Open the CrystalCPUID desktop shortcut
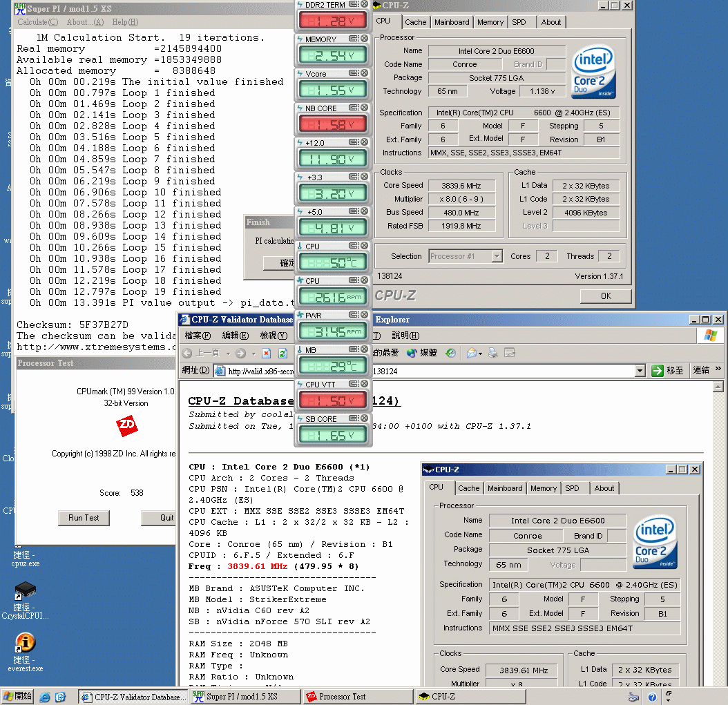728x705 pixels. pos(25,601)
